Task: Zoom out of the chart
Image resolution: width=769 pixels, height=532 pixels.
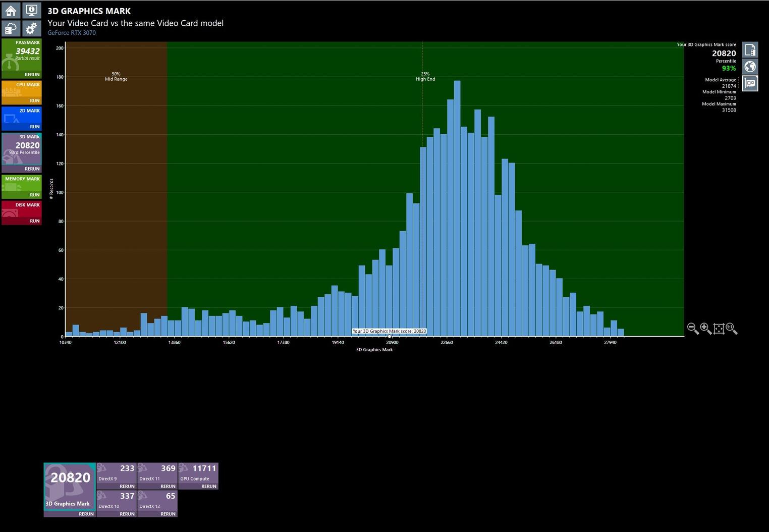Action: click(693, 329)
